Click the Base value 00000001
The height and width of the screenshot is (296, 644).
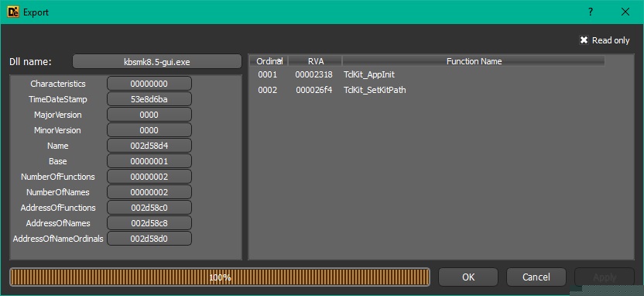[149, 161]
